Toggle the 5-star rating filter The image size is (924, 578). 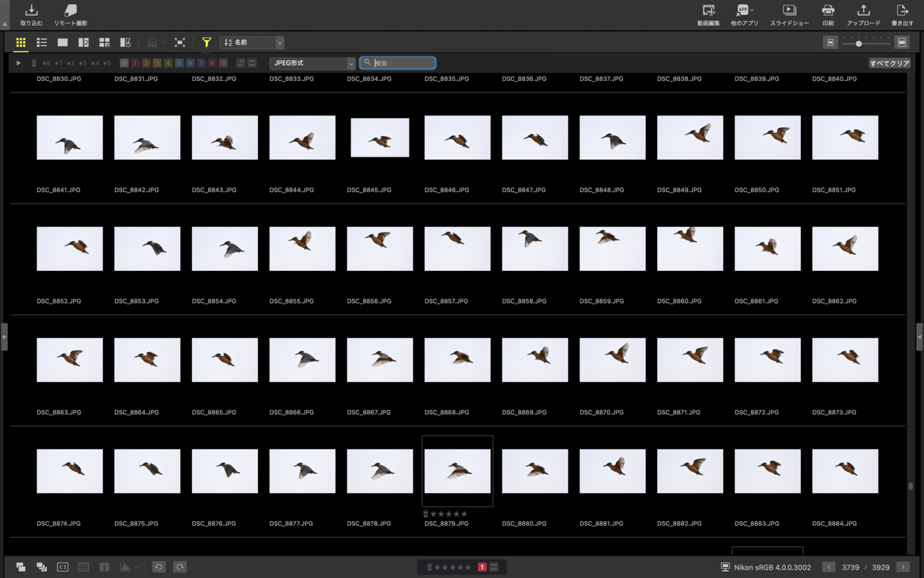click(107, 63)
